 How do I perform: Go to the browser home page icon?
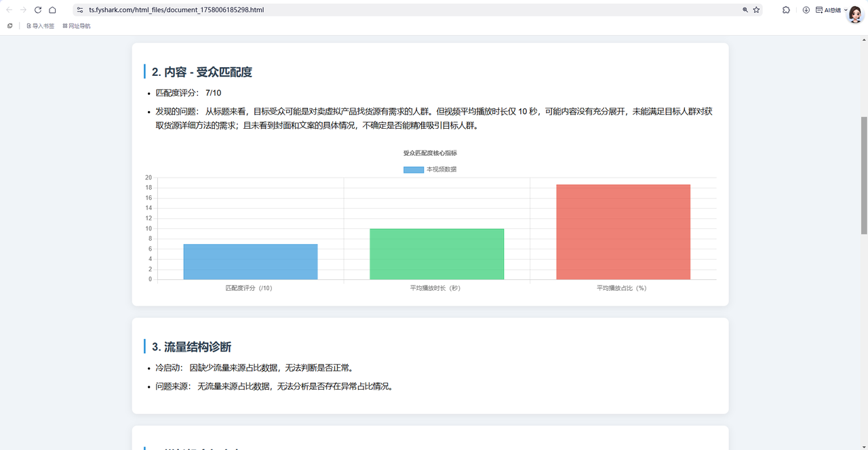pos(52,10)
